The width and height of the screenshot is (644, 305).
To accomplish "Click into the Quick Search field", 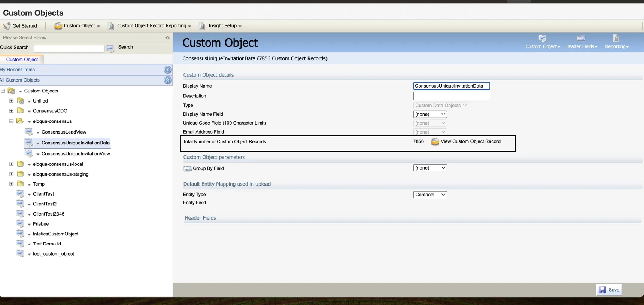I will (69, 49).
